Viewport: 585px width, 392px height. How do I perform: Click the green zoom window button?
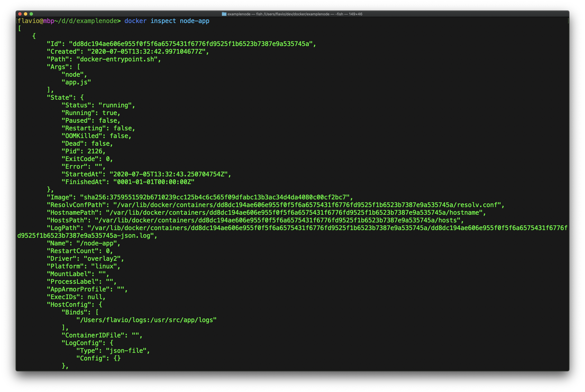point(31,14)
